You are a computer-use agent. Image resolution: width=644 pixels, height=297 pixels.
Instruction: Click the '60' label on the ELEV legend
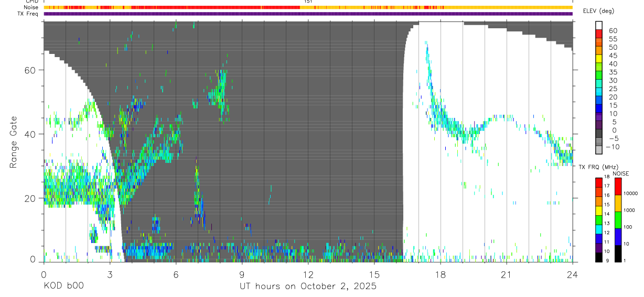point(613,30)
